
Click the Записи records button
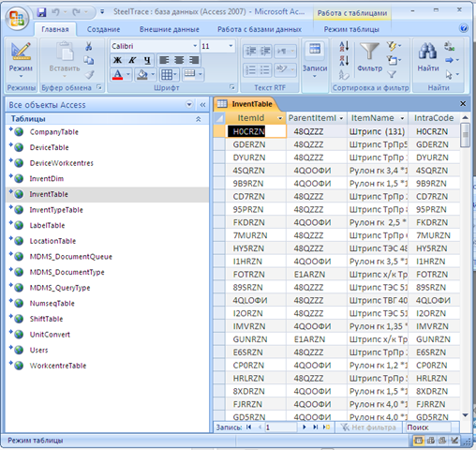(x=315, y=60)
